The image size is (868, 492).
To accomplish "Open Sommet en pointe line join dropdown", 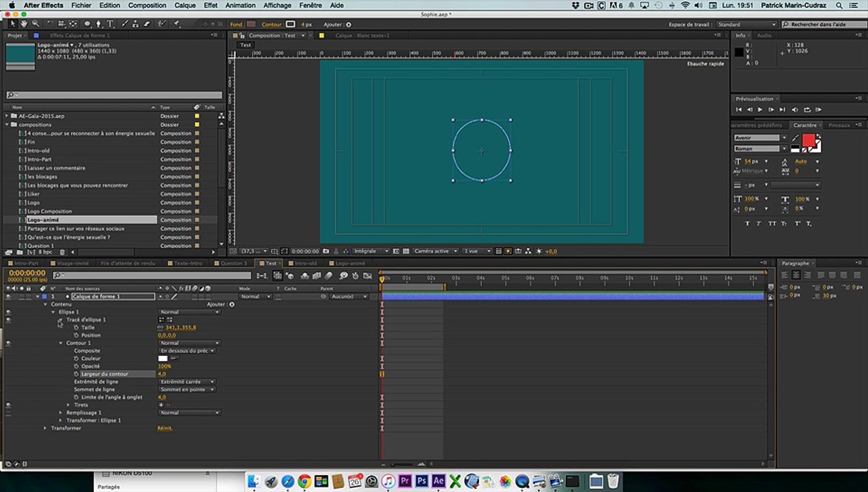I will pos(187,389).
